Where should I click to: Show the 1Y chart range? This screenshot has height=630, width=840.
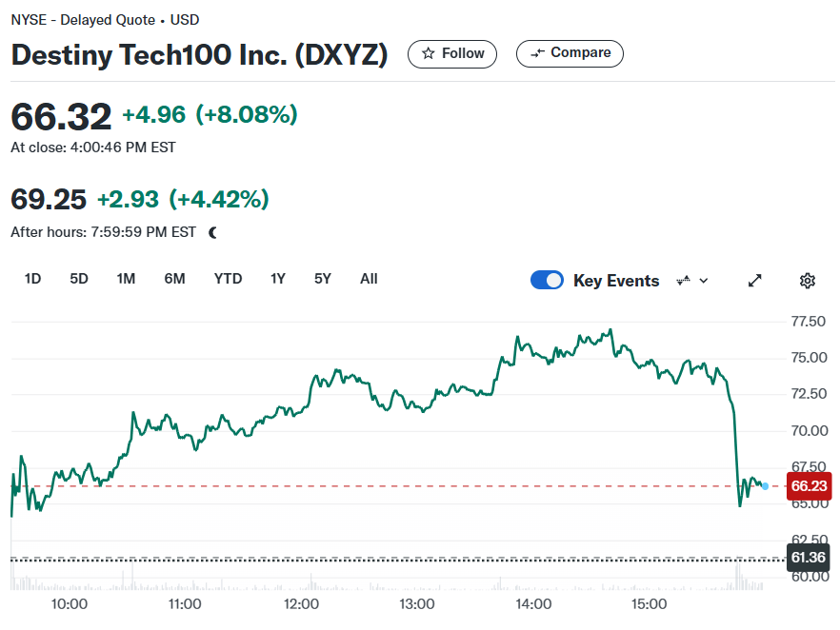pos(278,279)
